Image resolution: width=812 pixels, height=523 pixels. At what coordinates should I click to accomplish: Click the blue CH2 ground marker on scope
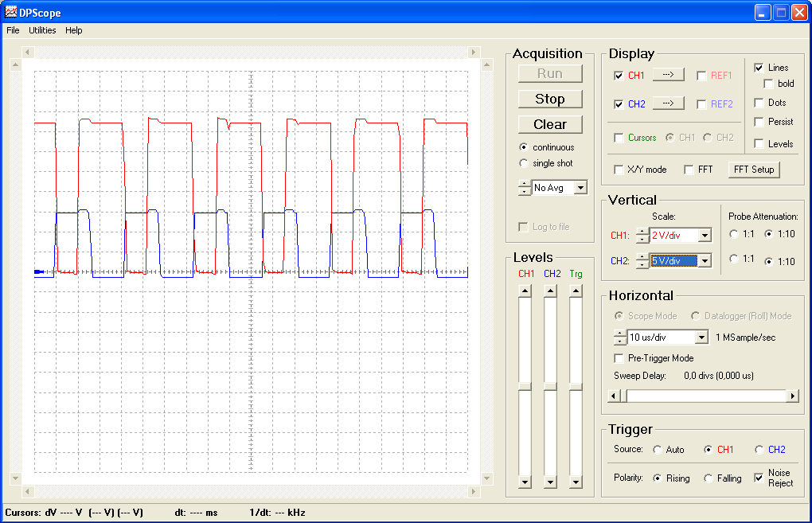pyautogui.click(x=39, y=271)
